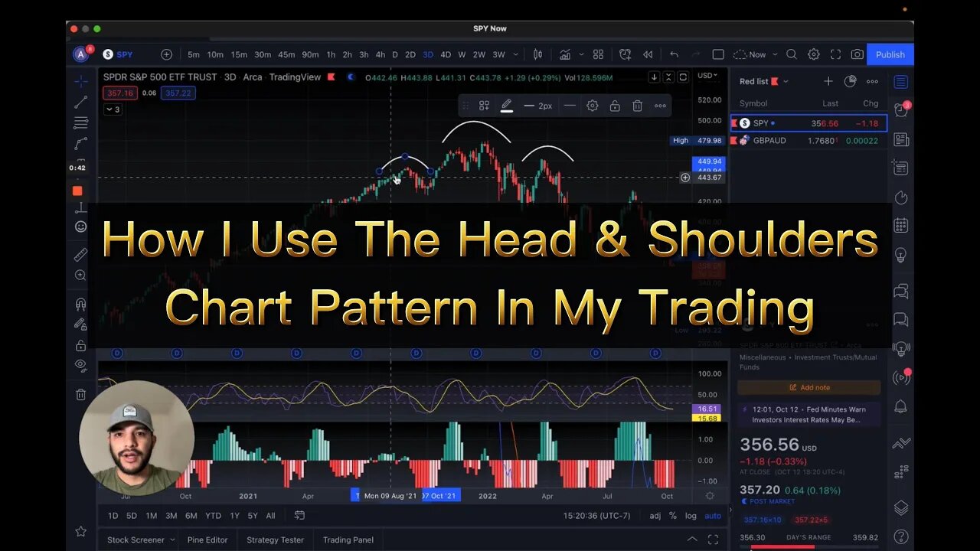Start bar replay mode
This screenshot has width=980, height=551.
pos(648,54)
